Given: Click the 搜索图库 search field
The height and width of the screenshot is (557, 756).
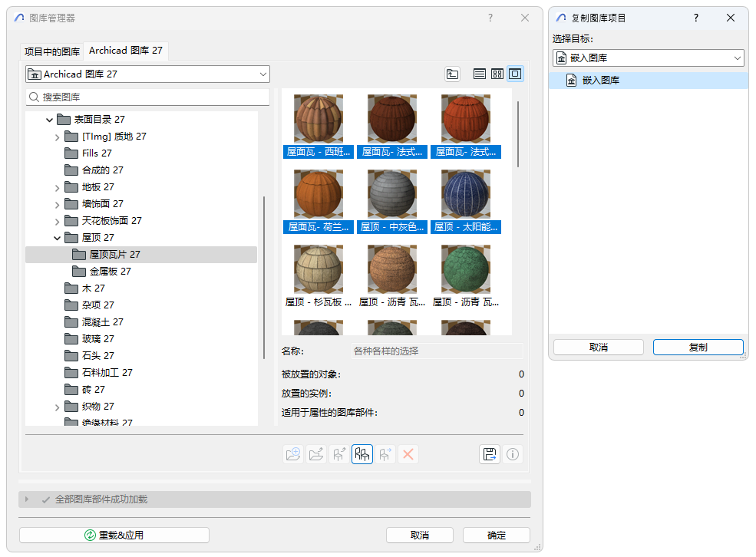Looking at the screenshot, I should pos(147,97).
